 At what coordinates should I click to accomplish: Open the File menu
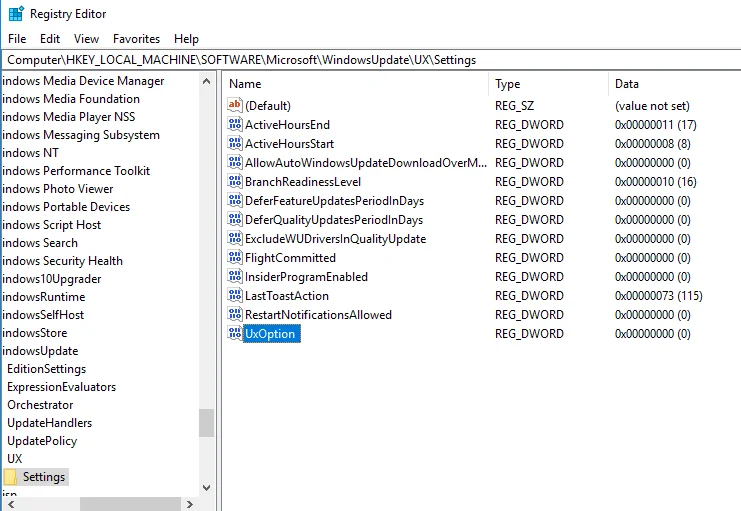17,39
